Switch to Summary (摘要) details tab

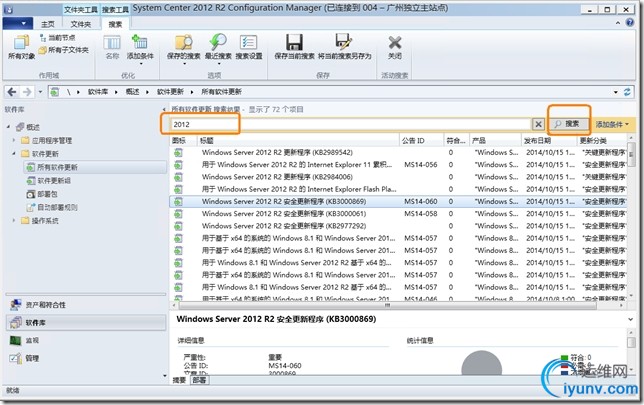pos(179,380)
